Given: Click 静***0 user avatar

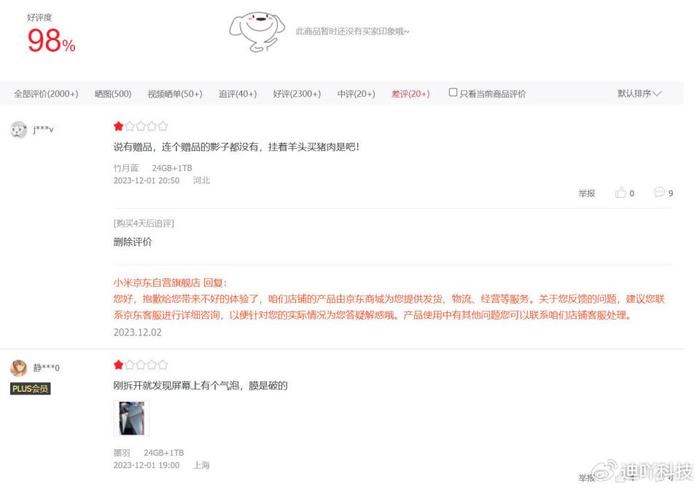Looking at the screenshot, I should pyautogui.click(x=19, y=368).
